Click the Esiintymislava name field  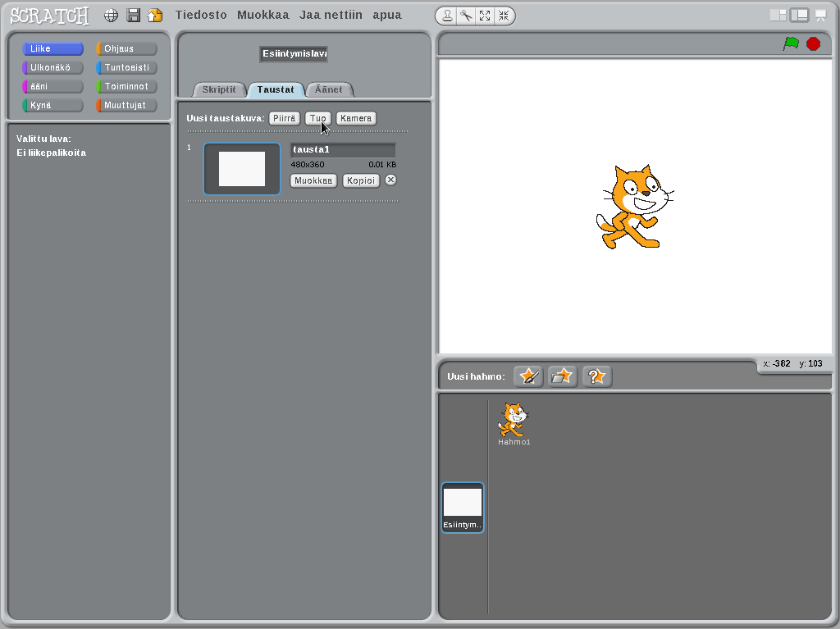click(x=294, y=54)
